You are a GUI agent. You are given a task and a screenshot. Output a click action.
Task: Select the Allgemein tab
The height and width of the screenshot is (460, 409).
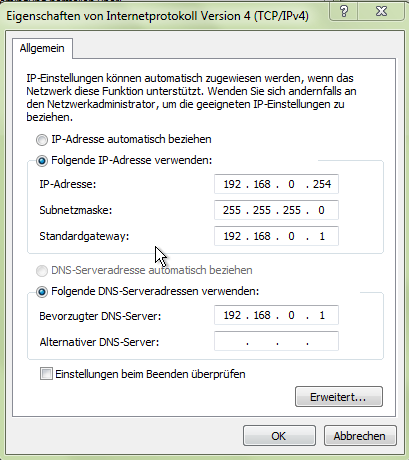[x=42, y=48]
